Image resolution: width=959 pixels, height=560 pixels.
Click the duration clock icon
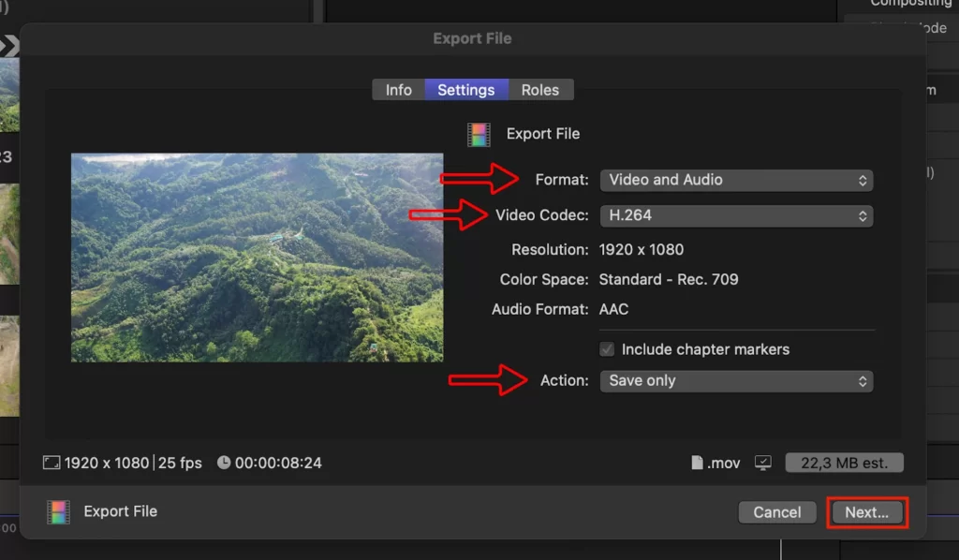coord(224,463)
